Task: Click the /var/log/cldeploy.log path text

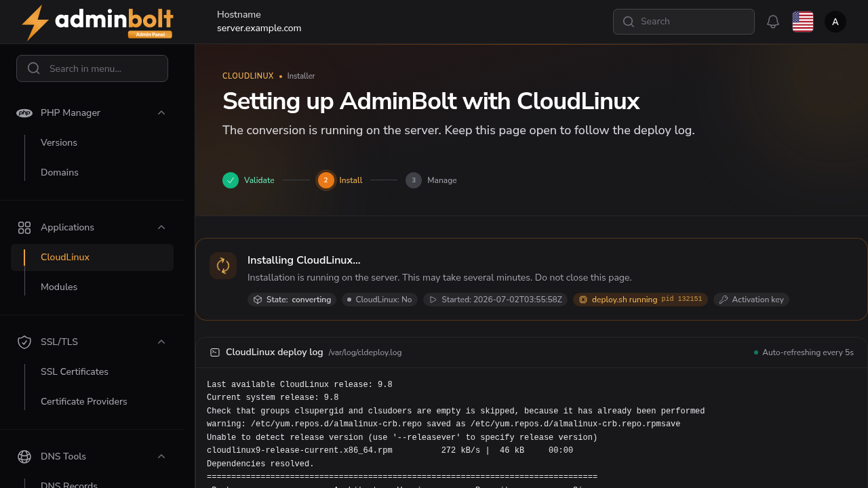Action: (x=365, y=352)
